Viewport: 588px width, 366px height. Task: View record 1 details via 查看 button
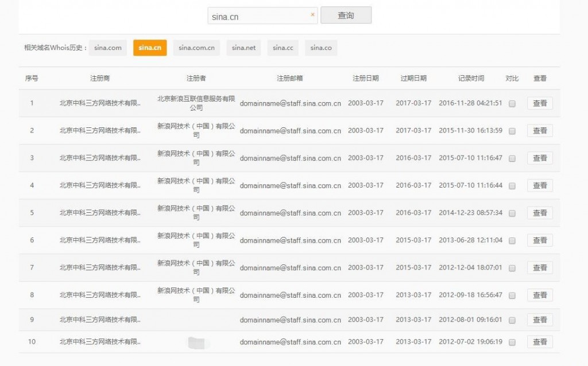[540, 103]
